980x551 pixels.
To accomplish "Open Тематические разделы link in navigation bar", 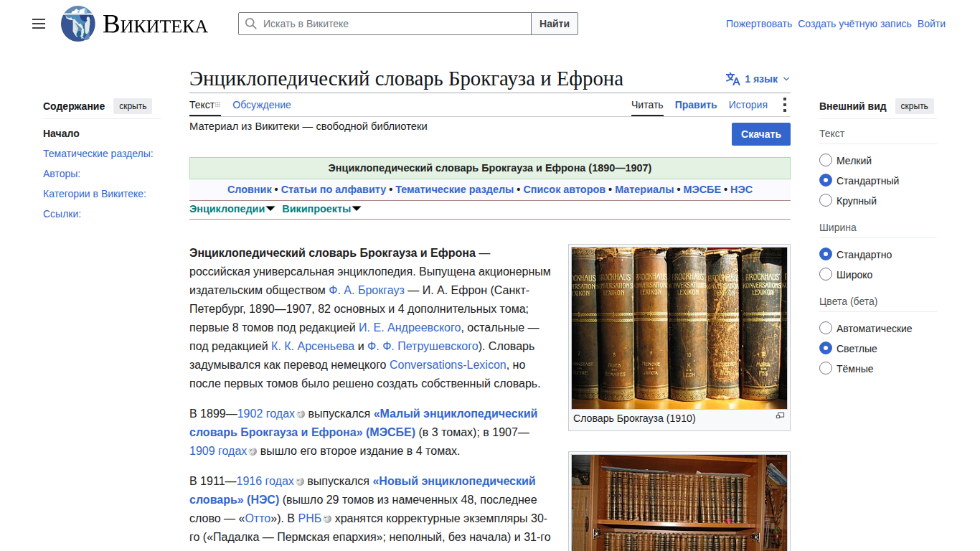I will 455,189.
